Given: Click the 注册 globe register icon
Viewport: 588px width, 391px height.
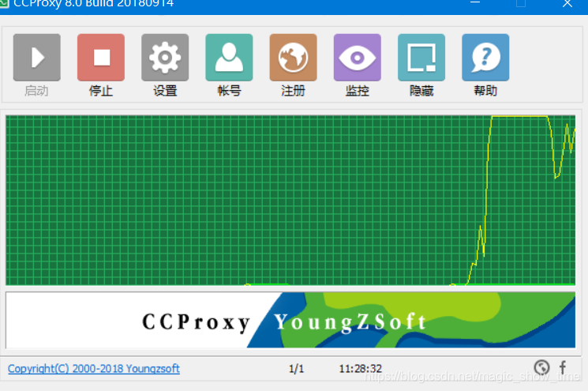Looking at the screenshot, I should pos(294,58).
